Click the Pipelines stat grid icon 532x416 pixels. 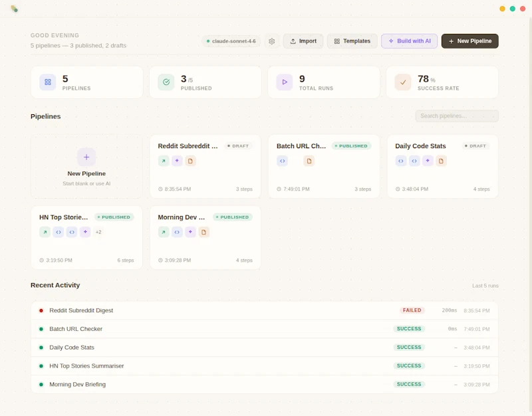[48, 82]
